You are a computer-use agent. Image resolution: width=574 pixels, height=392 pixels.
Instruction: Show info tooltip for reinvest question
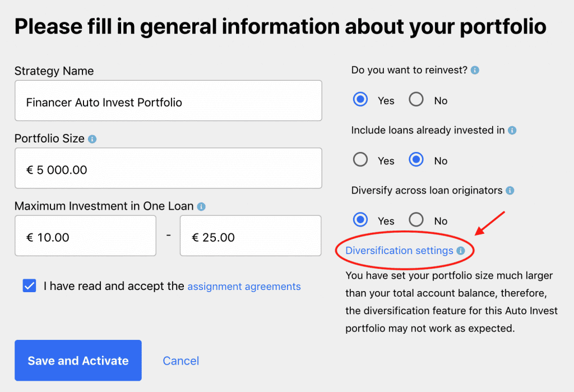[x=475, y=71]
